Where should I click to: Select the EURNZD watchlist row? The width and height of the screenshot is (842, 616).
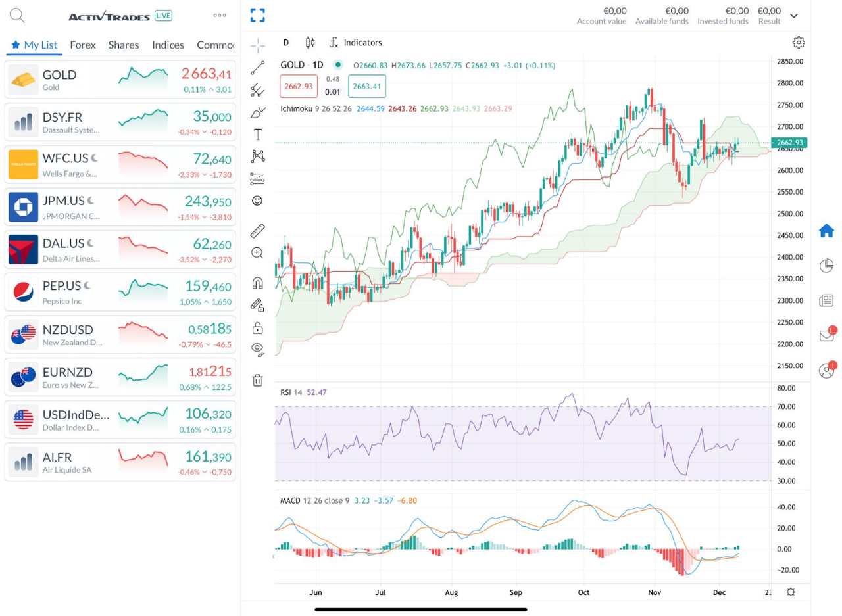point(120,378)
